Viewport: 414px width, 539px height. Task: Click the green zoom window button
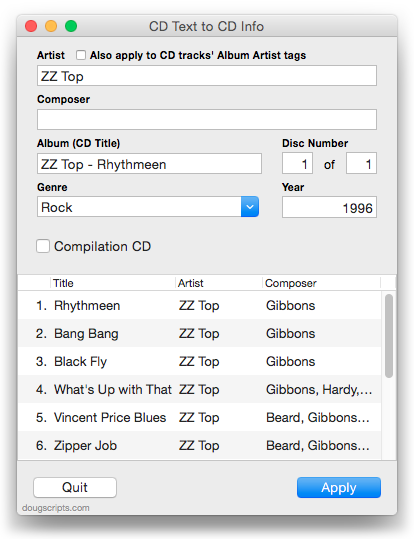pyautogui.click(x=71, y=26)
